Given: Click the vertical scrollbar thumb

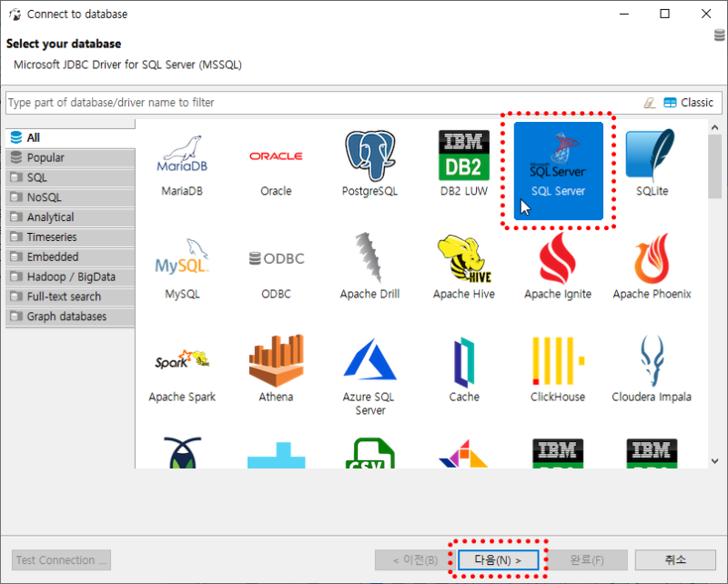Looking at the screenshot, I should coord(715,166).
